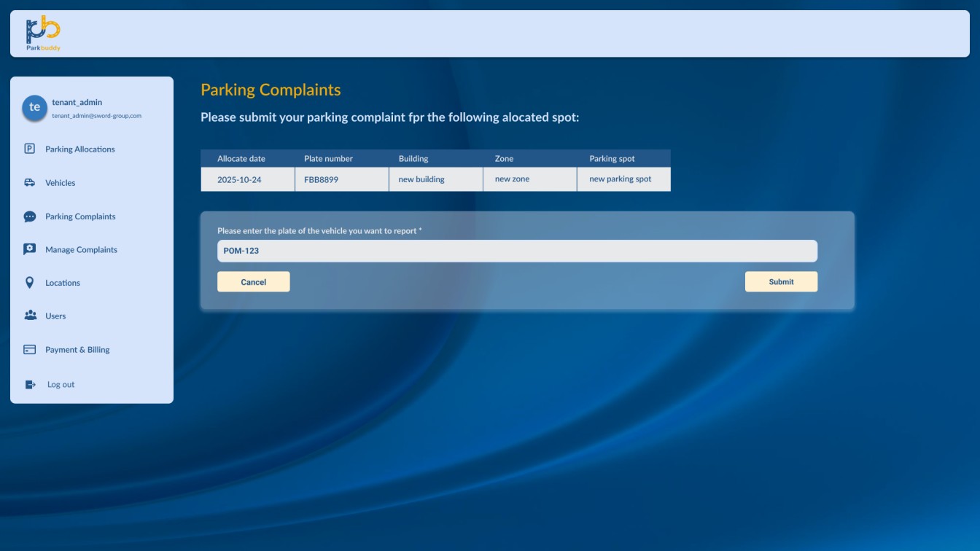
Task: Click the plate number input containing POM-123
Action: click(517, 250)
